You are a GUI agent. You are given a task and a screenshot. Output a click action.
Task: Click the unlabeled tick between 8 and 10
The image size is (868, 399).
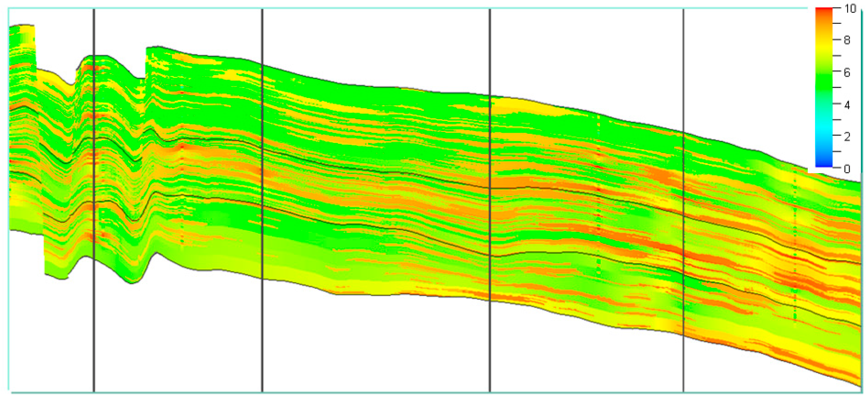[x=837, y=24]
